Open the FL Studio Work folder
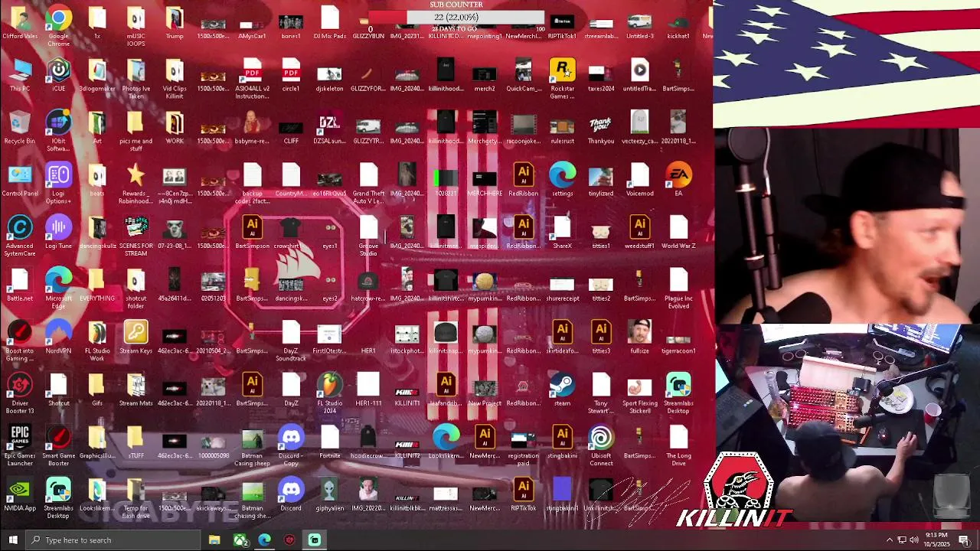 (96, 340)
